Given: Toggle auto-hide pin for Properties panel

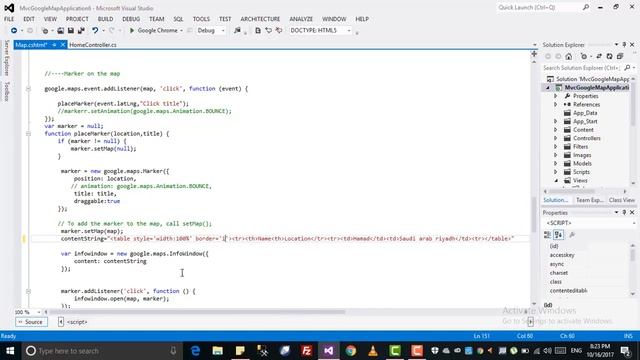Looking at the screenshot, I should coord(624,213).
